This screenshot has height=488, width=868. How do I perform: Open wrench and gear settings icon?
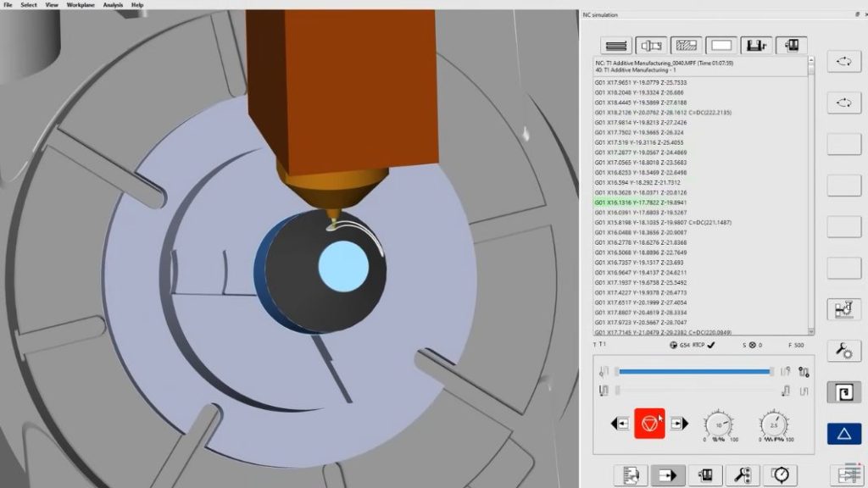click(x=843, y=351)
